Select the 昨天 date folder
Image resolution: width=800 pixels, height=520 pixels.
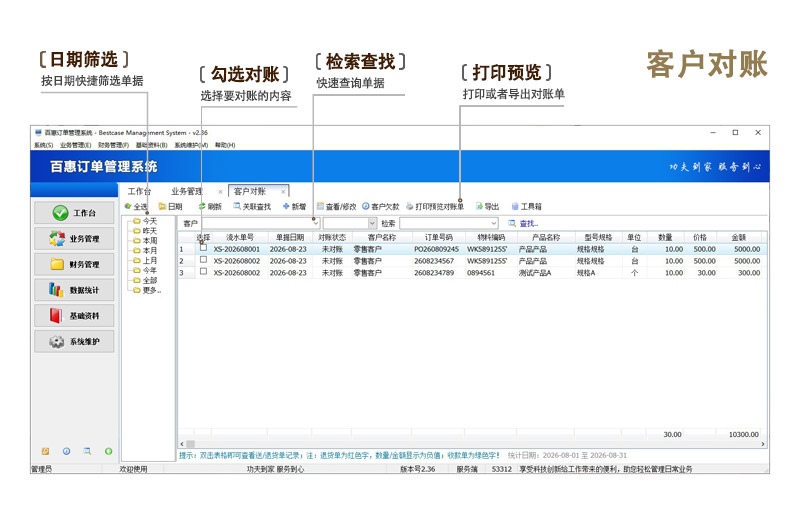click(x=145, y=231)
